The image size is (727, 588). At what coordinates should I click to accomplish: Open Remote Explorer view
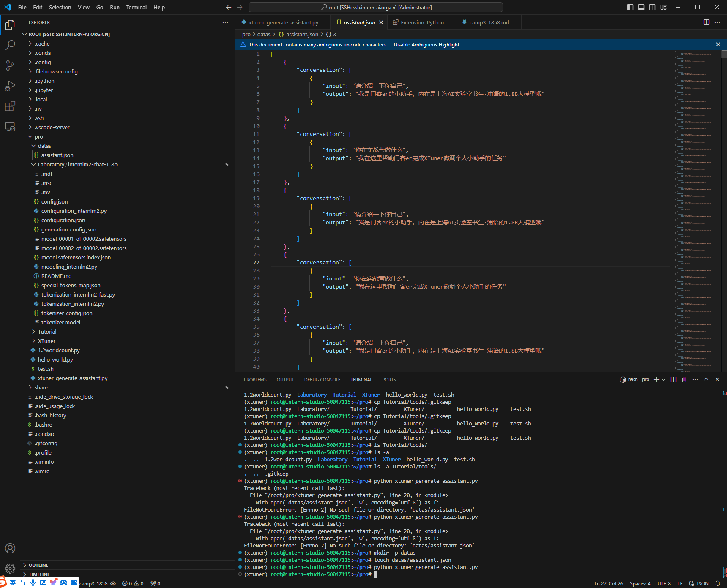[x=10, y=126]
